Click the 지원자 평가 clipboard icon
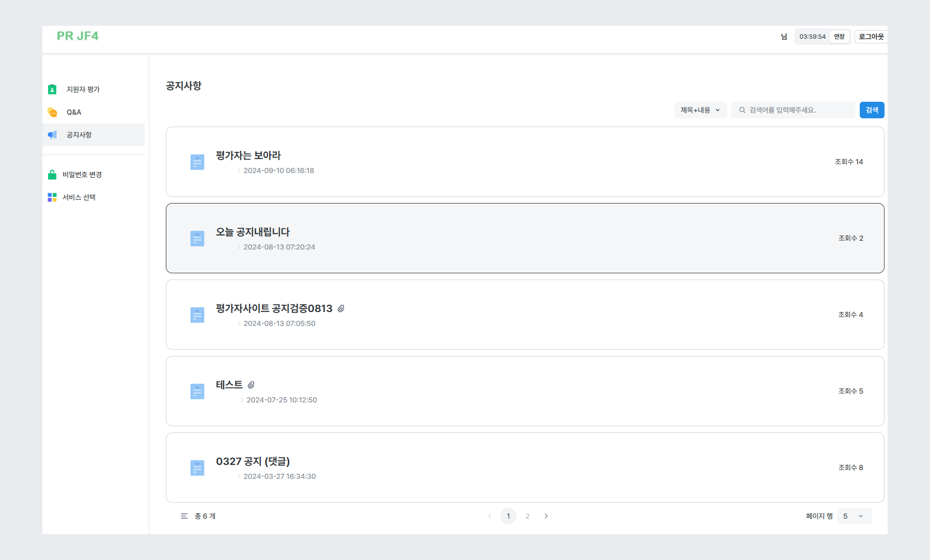930x560 pixels. pyautogui.click(x=52, y=89)
